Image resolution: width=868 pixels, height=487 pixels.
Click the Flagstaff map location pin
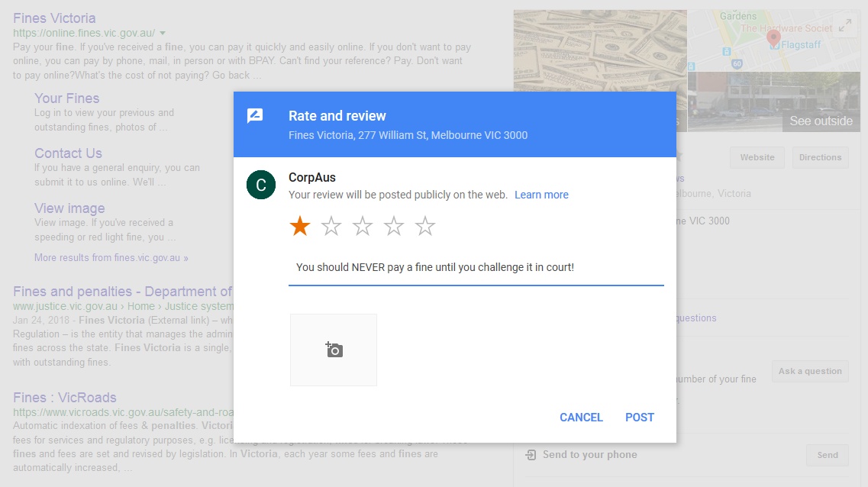click(773, 38)
